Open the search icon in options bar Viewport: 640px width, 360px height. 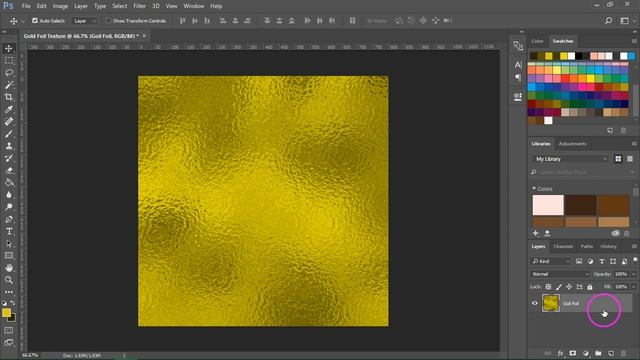608,20
